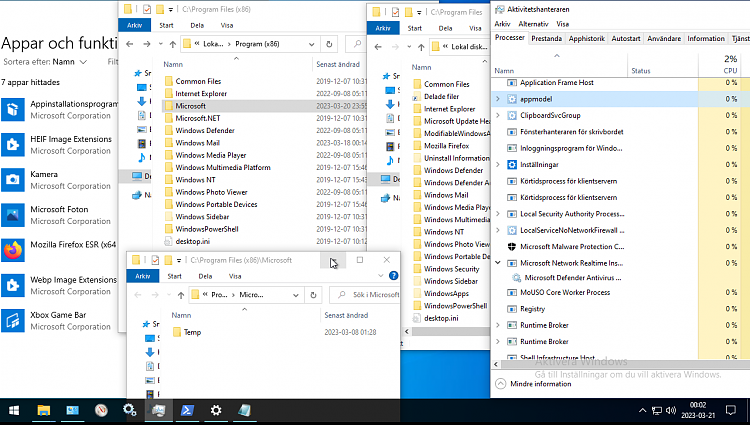Expand Local Security Authority Process
The height and width of the screenshot is (425, 750).
point(497,214)
